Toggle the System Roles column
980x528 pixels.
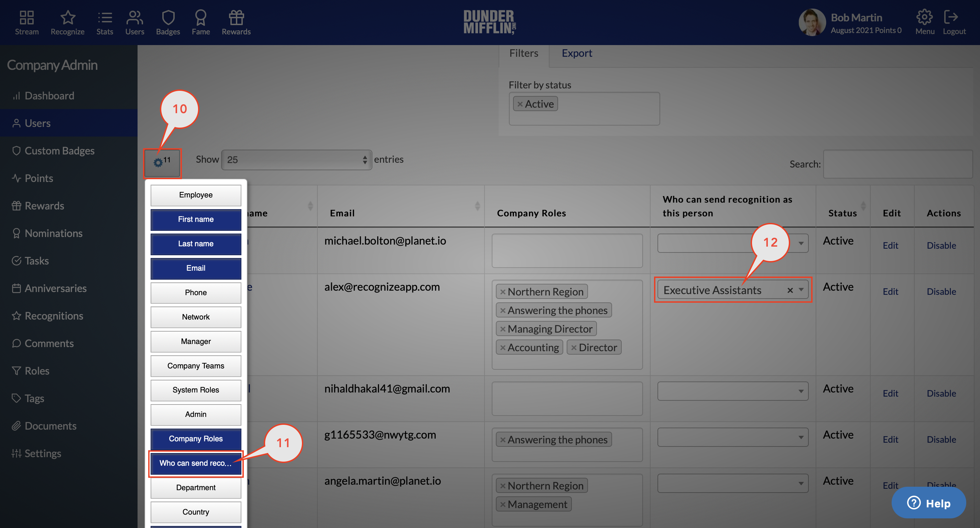tap(196, 390)
